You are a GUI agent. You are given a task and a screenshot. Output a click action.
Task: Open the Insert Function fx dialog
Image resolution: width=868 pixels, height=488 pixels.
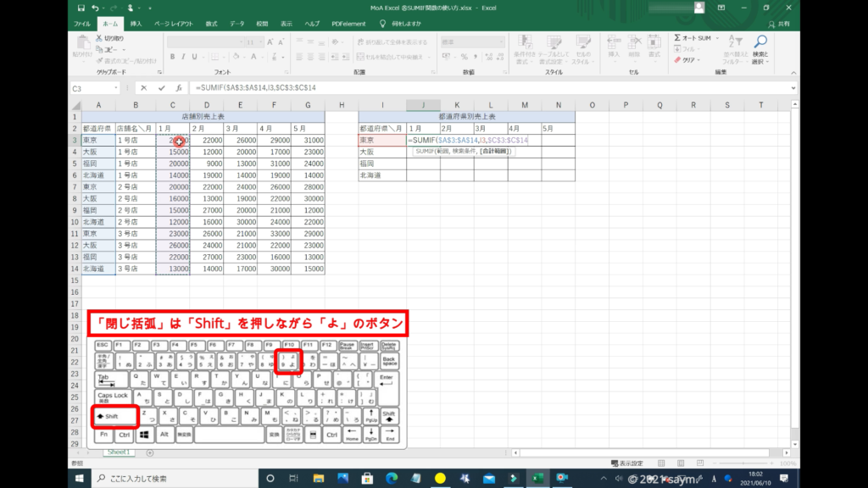179,88
